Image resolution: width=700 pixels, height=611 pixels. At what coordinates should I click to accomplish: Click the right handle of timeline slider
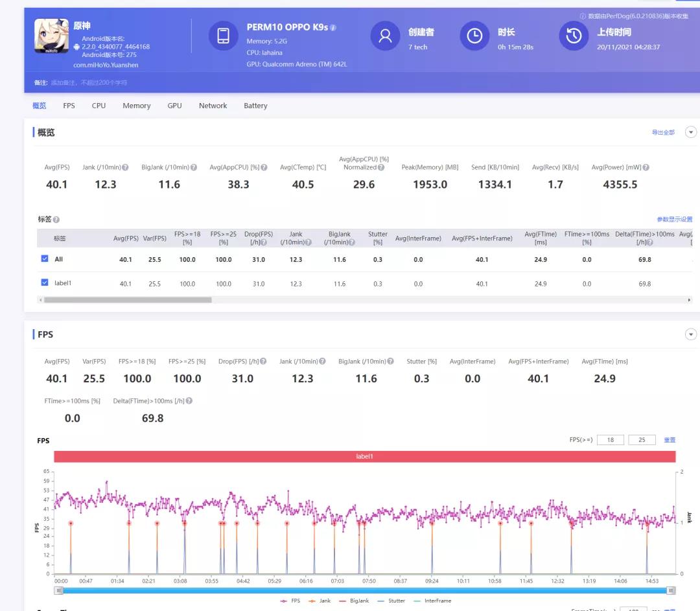[x=671, y=590]
